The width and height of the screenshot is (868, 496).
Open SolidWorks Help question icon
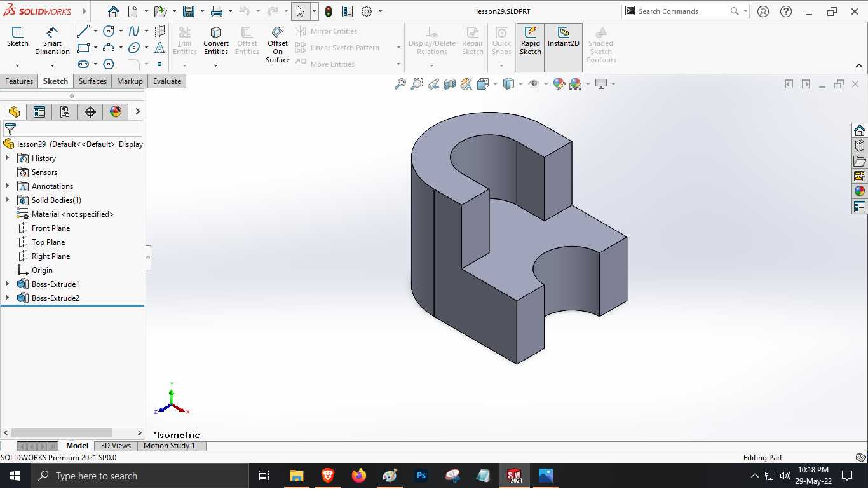coord(786,11)
